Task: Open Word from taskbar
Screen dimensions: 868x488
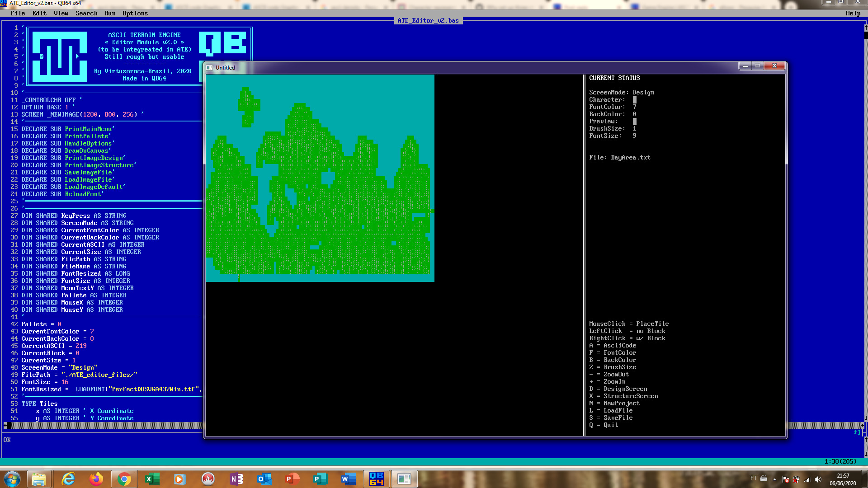Action: click(348, 479)
